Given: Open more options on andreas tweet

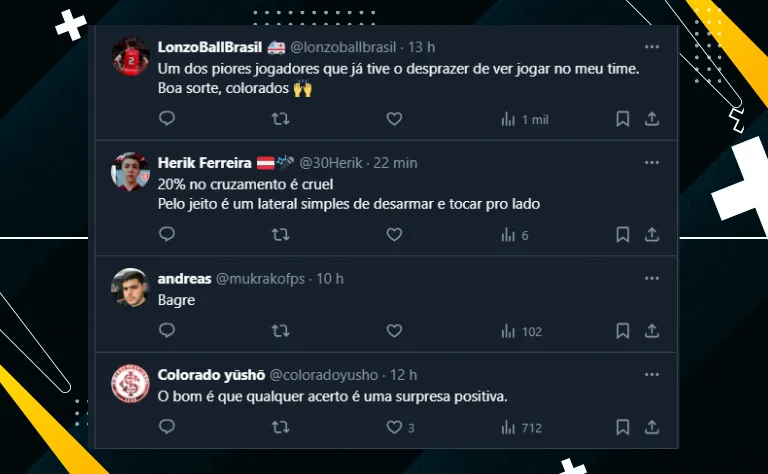Looking at the screenshot, I should click(x=651, y=278).
